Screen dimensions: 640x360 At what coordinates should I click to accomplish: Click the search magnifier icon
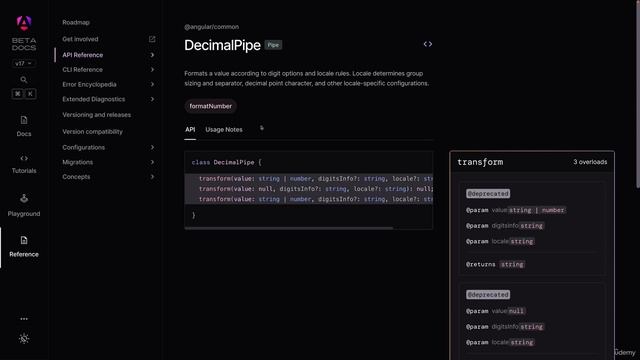(24, 80)
